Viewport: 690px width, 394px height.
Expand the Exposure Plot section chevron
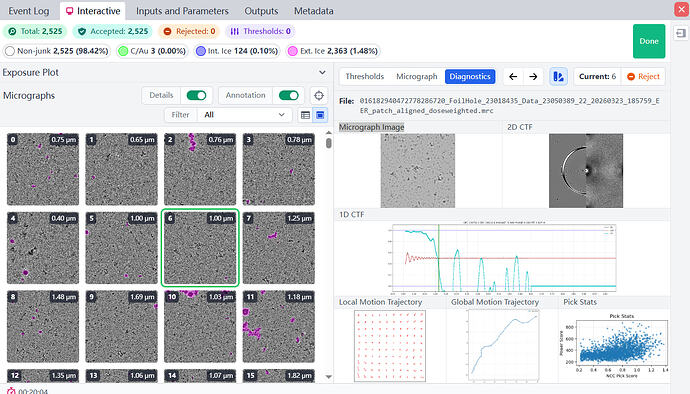pyautogui.click(x=323, y=72)
